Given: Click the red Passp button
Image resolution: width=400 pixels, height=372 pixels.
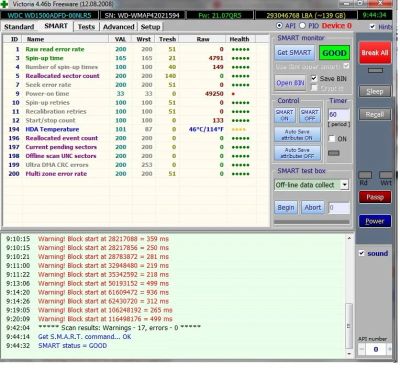Looking at the screenshot, I should click(x=375, y=197).
